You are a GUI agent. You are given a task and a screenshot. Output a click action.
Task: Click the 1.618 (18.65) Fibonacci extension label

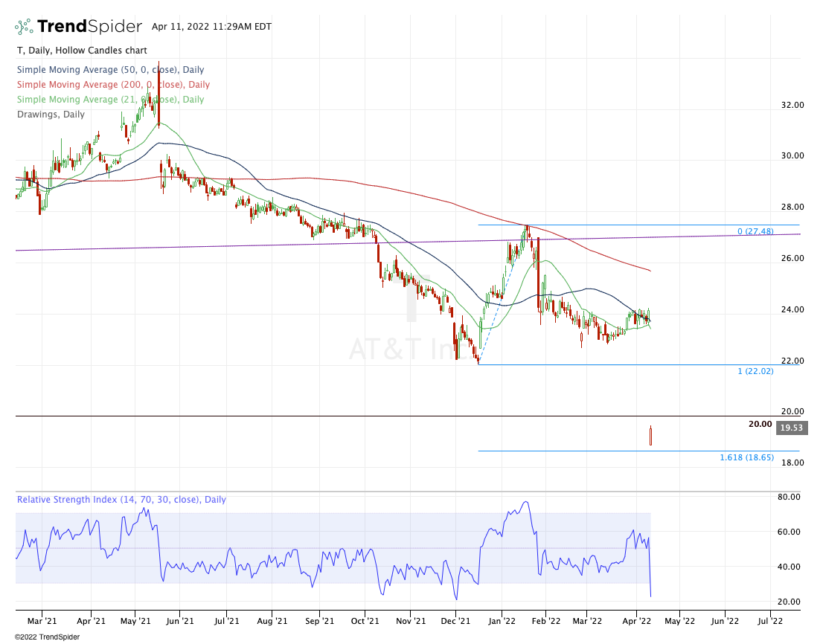click(746, 458)
